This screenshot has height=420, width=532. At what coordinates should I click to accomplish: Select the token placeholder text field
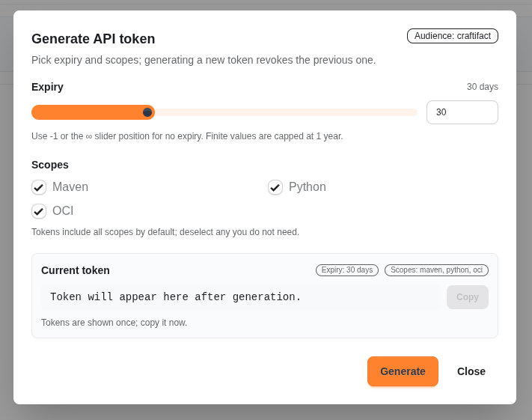(241, 297)
